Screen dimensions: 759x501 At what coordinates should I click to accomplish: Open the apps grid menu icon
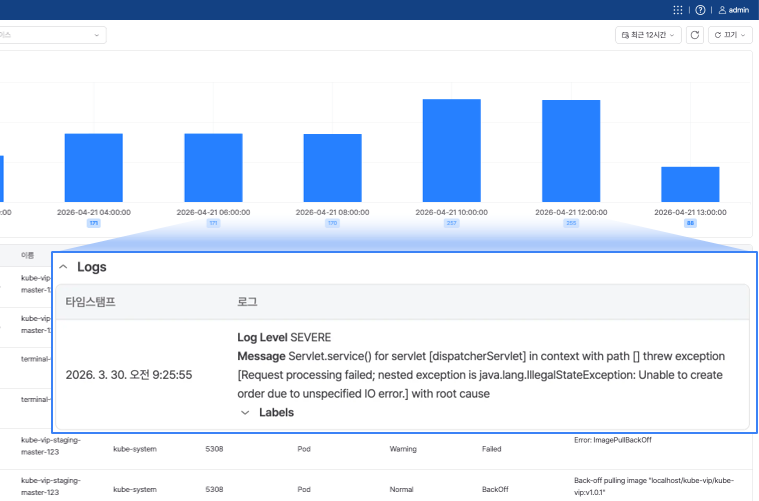(x=678, y=10)
